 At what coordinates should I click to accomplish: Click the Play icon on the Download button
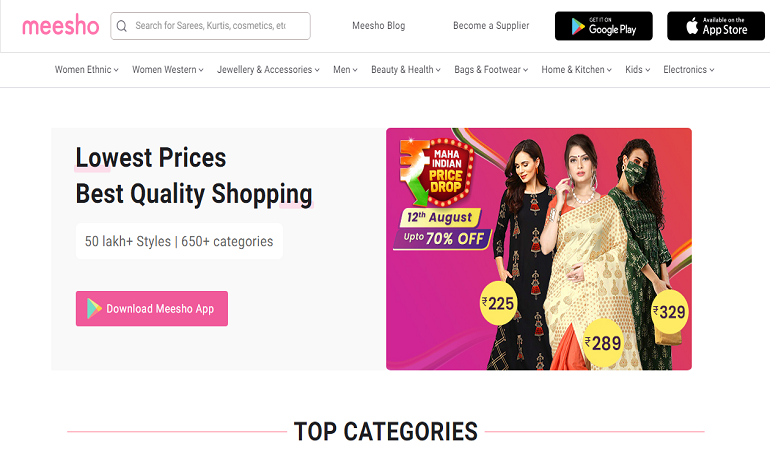point(94,308)
